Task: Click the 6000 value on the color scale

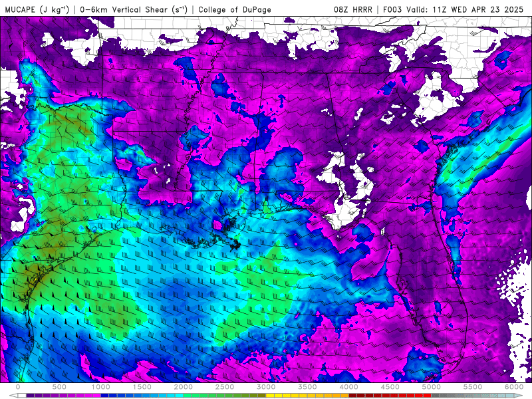Action: click(514, 387)
